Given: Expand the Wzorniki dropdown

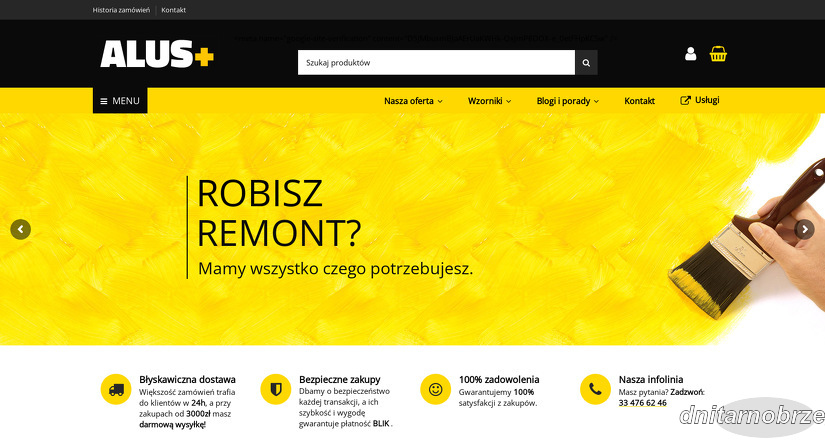Looking at the screenshot, I should click(x=489, y=101).
